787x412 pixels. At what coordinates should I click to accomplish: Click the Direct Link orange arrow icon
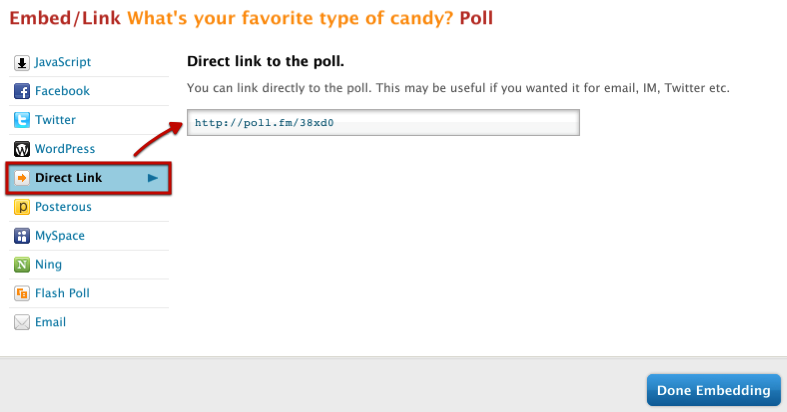pyautogui.click(x=21, y=178)
